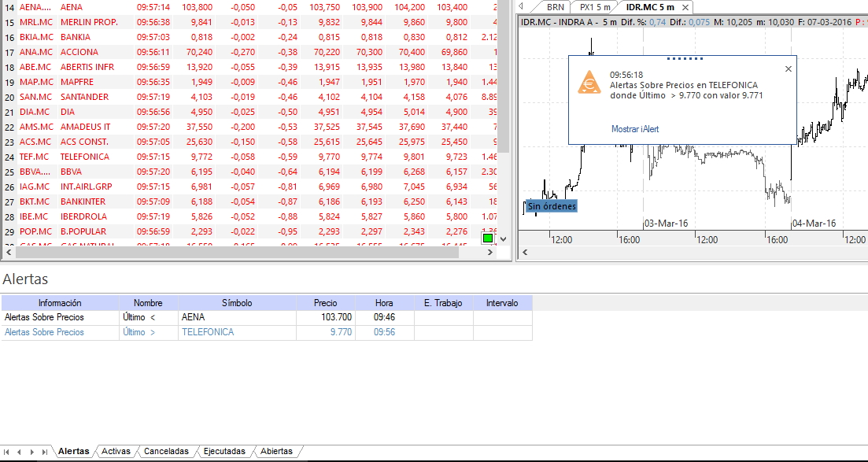This screenshot has width=868, height=462.
Task: Click alert price 9.770
Action: click(341, 332)
